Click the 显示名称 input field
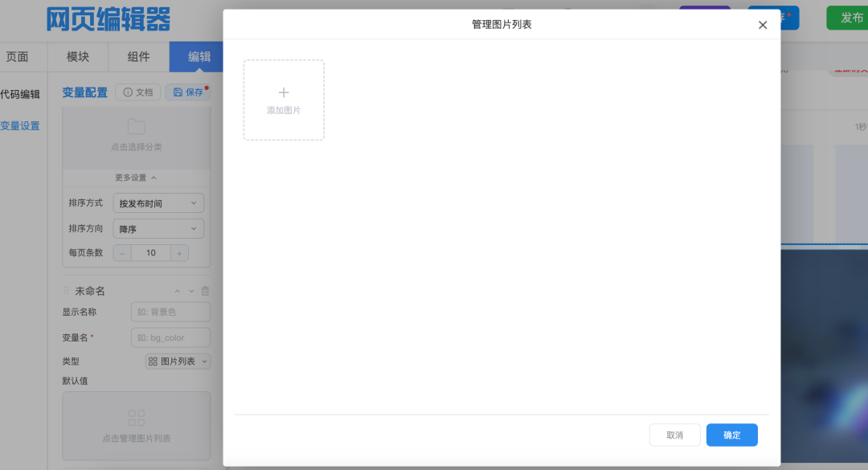This screenshot has height=470, width=868. [x=170, y=312]
